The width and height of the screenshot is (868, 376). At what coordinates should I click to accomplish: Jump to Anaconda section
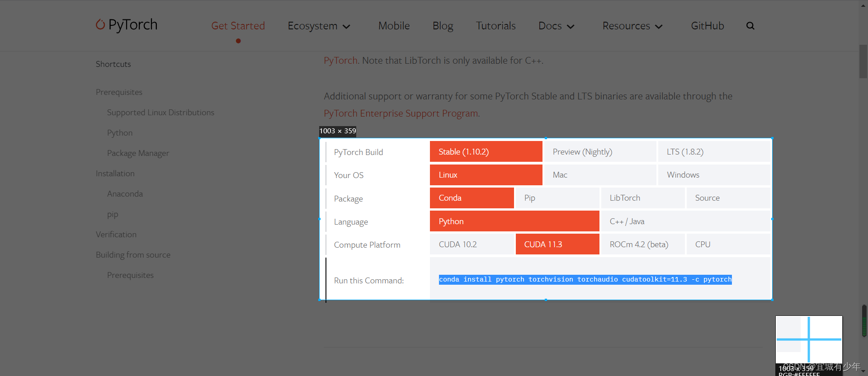click(125, 194)
